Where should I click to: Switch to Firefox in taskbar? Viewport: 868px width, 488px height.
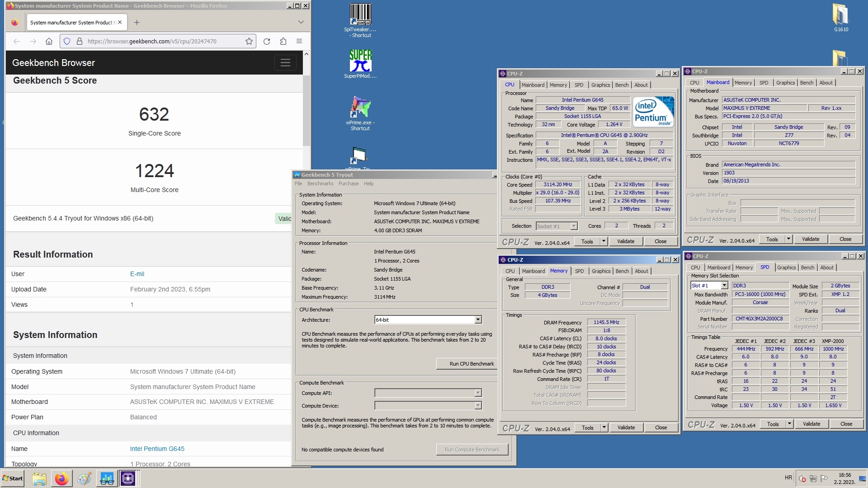tap(62, 478)
